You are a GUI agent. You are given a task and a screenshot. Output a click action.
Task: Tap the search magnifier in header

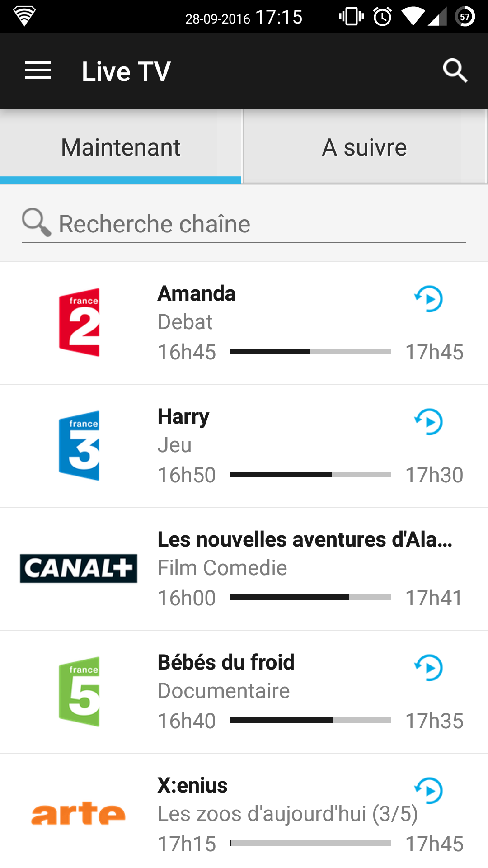point(455,71)
